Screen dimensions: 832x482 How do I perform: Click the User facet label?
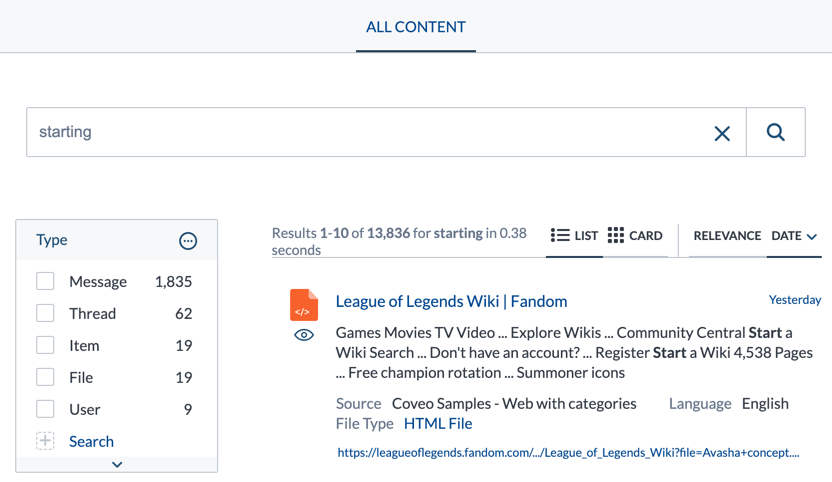pyautogui.click(x=84, y=409)
